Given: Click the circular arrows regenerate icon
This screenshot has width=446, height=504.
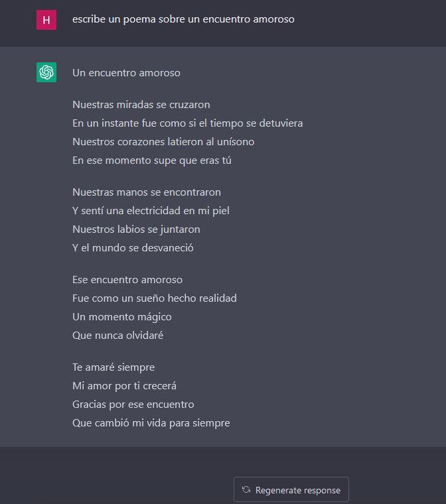Looking at the screenshot, I should pos(246,490).
